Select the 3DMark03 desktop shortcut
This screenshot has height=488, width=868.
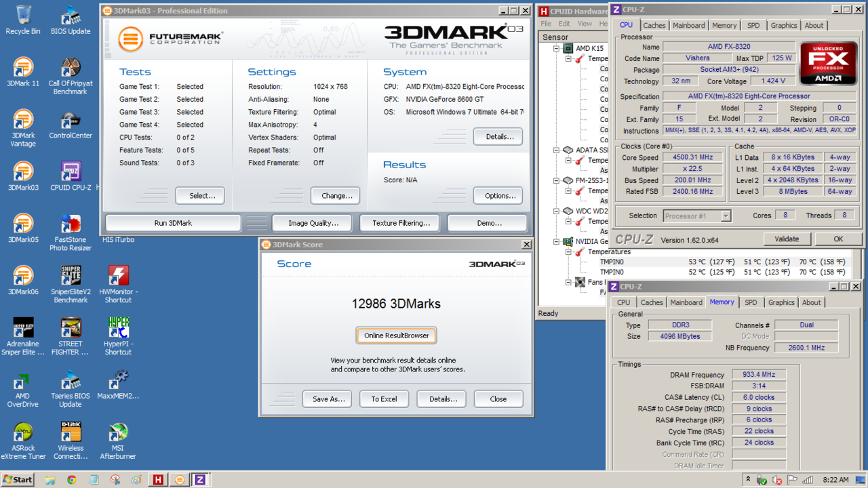23,176
